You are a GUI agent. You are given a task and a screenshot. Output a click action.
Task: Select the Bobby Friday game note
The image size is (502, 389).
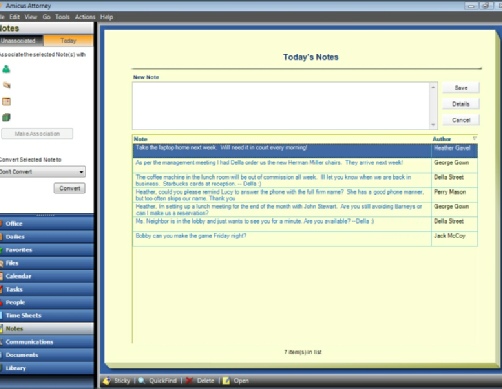pos(305,239)
